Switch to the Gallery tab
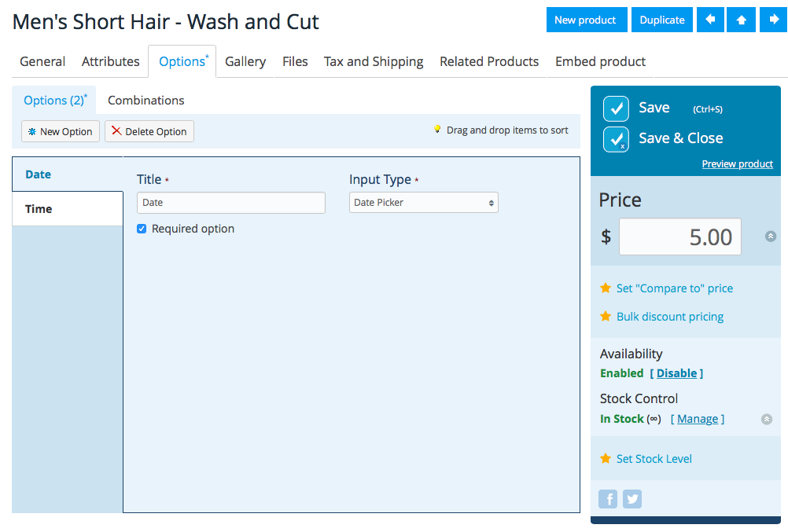 (x=245, y=61)
